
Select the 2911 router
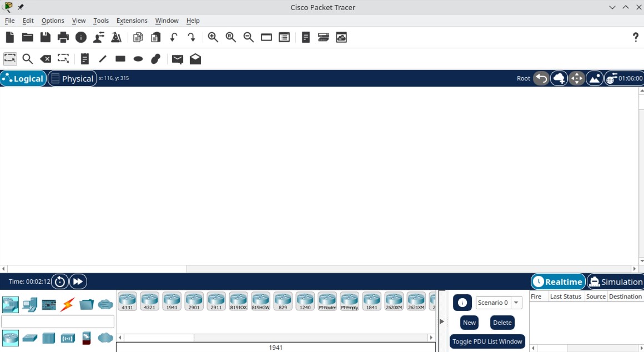click(x=216, y=301)
